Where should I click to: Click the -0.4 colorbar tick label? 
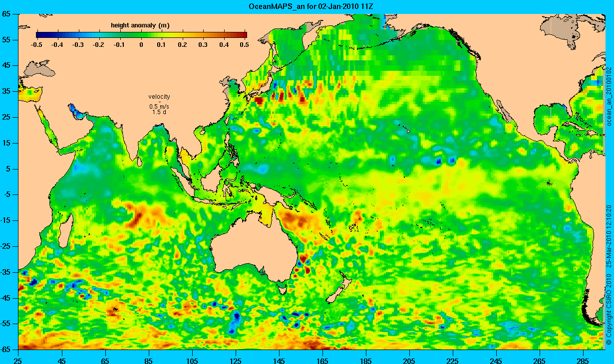(x=57, y=44)
